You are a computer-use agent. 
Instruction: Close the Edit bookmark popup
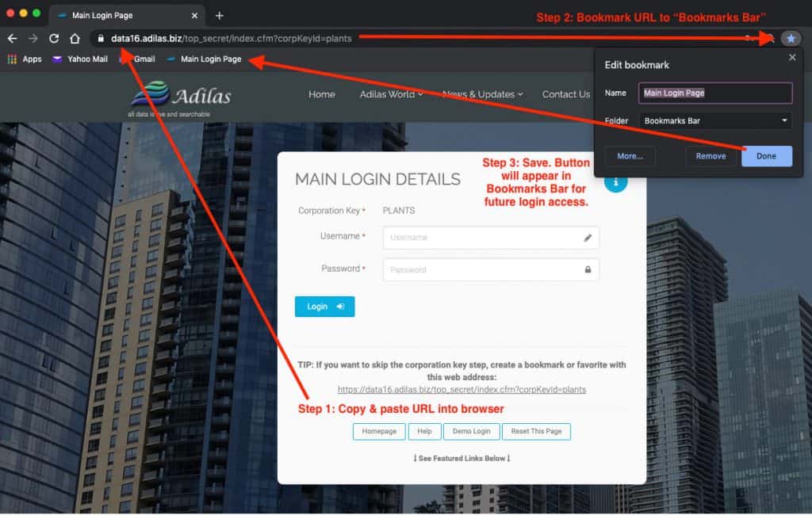[792, 58]
